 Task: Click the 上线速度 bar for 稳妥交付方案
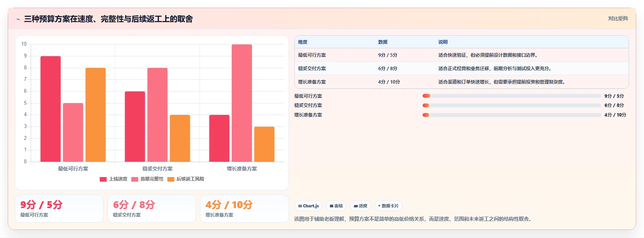(135, 126)
